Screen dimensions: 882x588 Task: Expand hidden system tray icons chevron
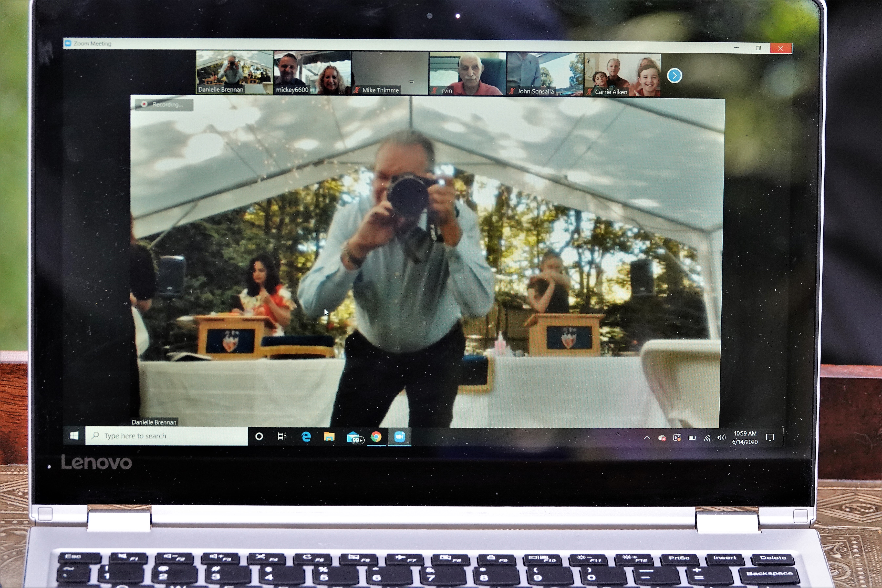point(647,438)
